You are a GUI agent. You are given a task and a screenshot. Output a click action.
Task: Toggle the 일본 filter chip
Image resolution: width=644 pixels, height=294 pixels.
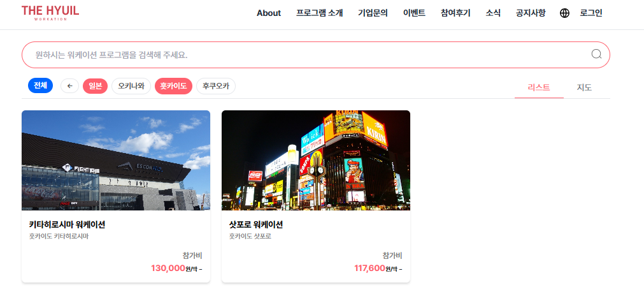(96, 86)
